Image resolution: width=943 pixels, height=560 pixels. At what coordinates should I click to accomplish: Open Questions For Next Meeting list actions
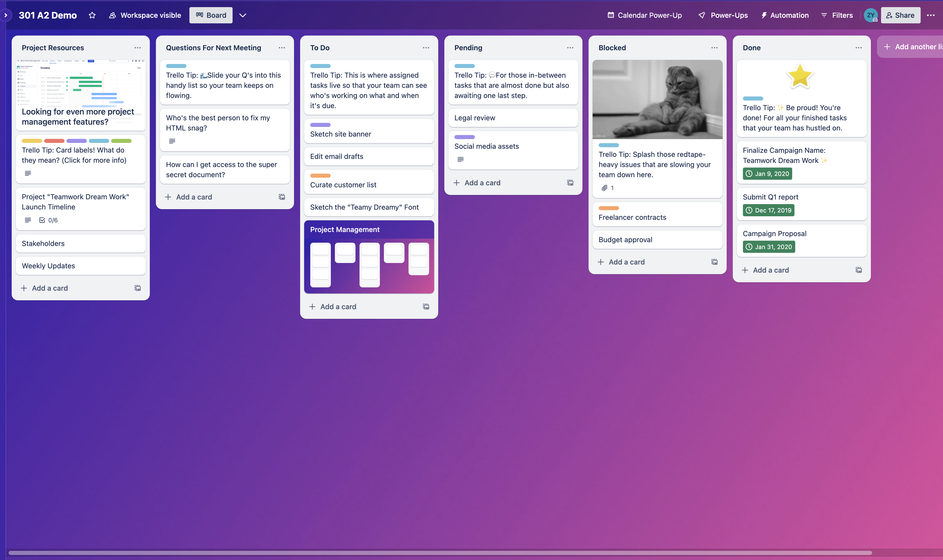(282, 47)
